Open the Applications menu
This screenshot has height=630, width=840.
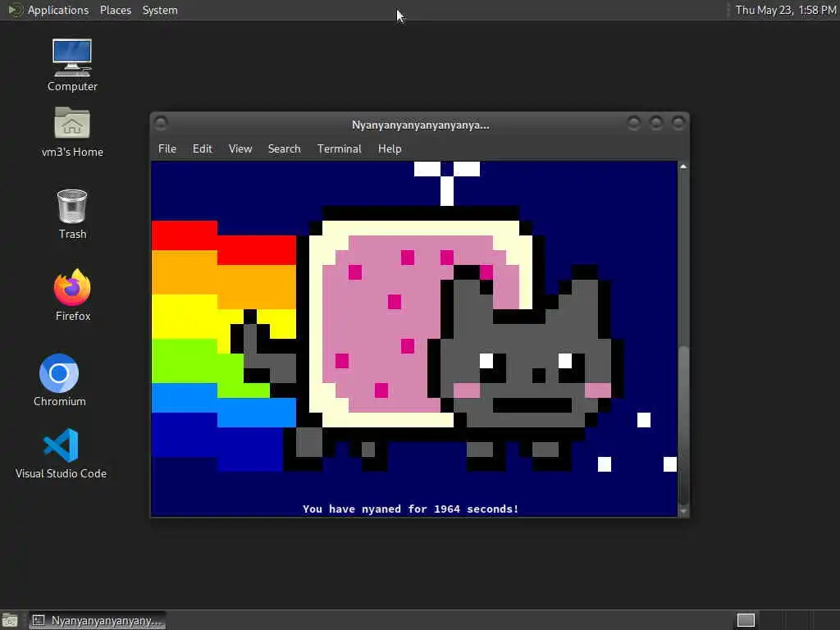tap(58, 10)
